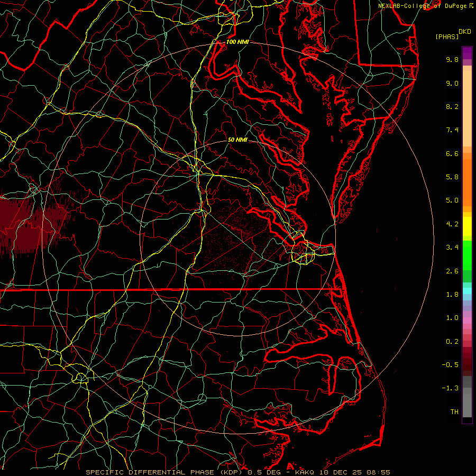Pick the purple top color bar segment
The image size is (476, 476).
coord(467,53)
